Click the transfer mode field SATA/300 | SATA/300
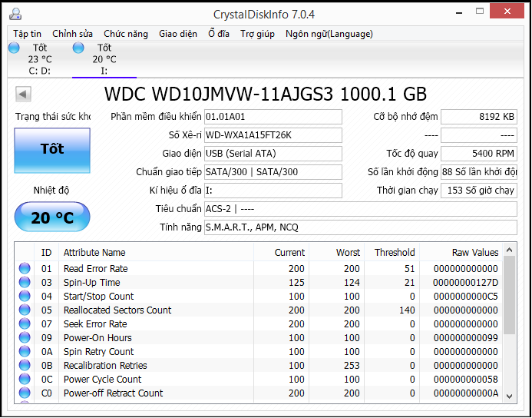The image size is (532, 418). coord(273,172)
